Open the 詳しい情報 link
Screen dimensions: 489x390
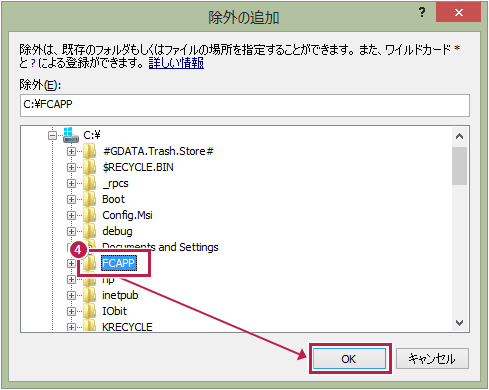coord(176,63)
